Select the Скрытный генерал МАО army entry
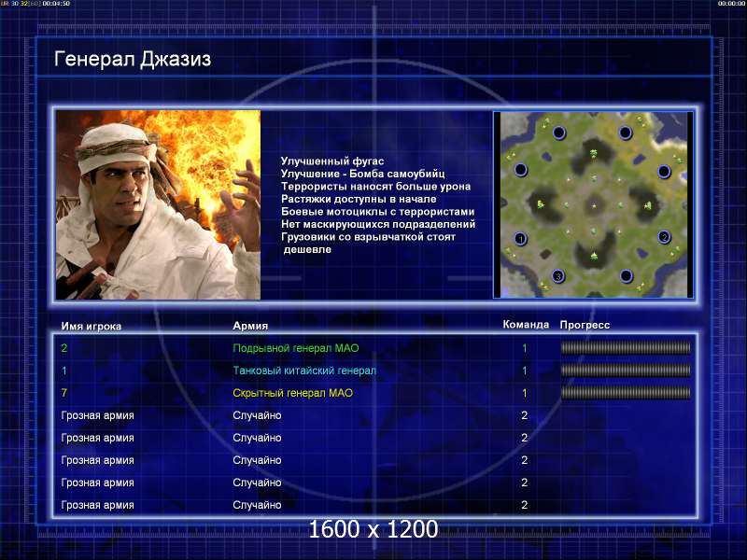Screen dimensions: 747x560 point(292,393)
